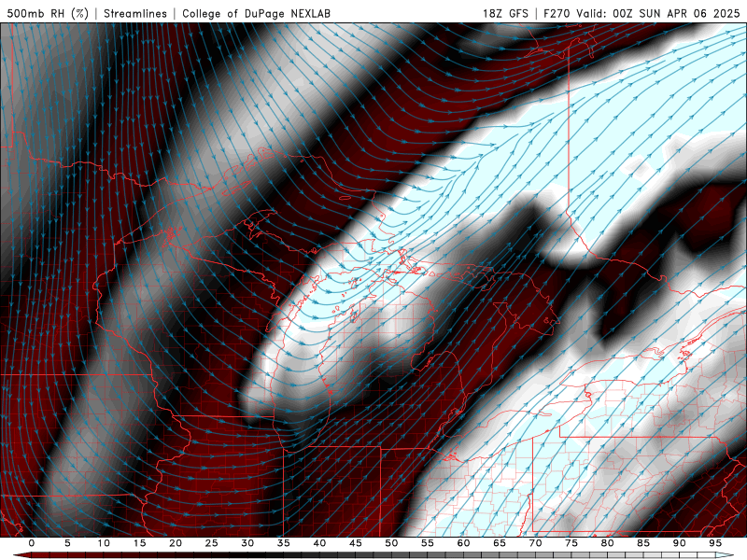Click the colorbar tick label "95"
747x560 pixels.
coord(715,543)
